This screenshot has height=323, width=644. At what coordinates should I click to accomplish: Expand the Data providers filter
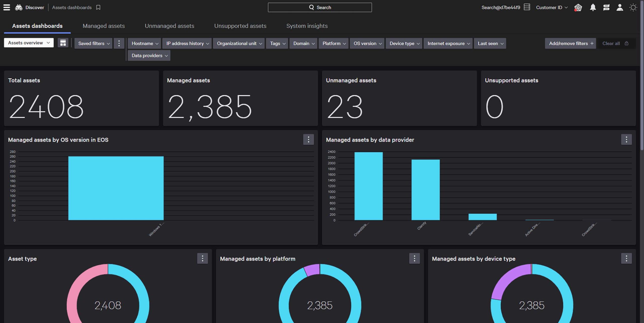click(x=149, y=55)
